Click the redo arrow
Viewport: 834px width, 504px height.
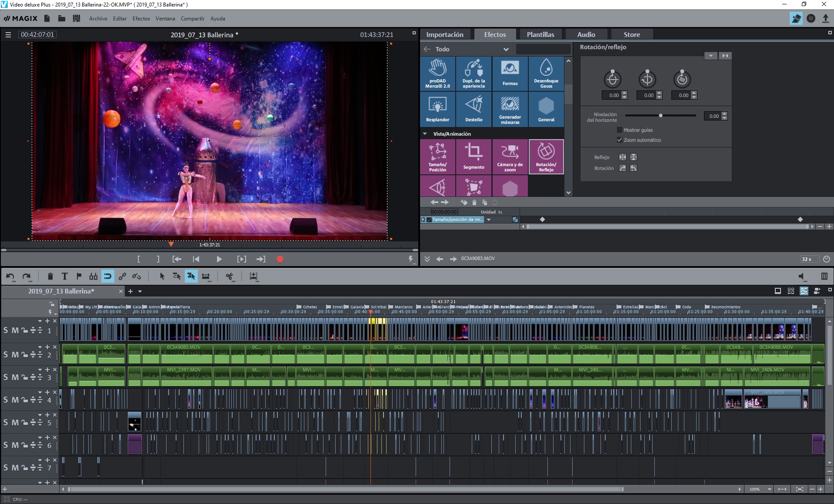tap(27, 276)
